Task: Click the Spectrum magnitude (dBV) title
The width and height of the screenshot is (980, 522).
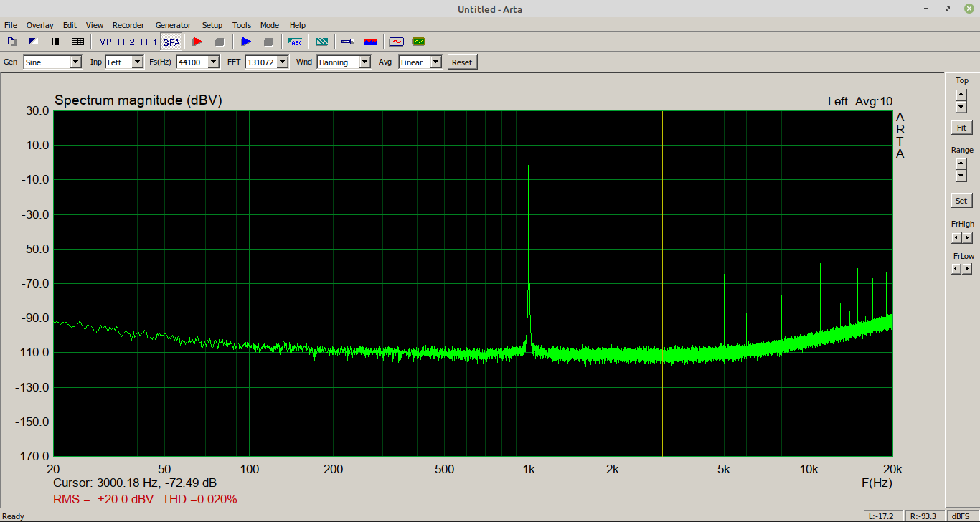Action: coord(138,100)
